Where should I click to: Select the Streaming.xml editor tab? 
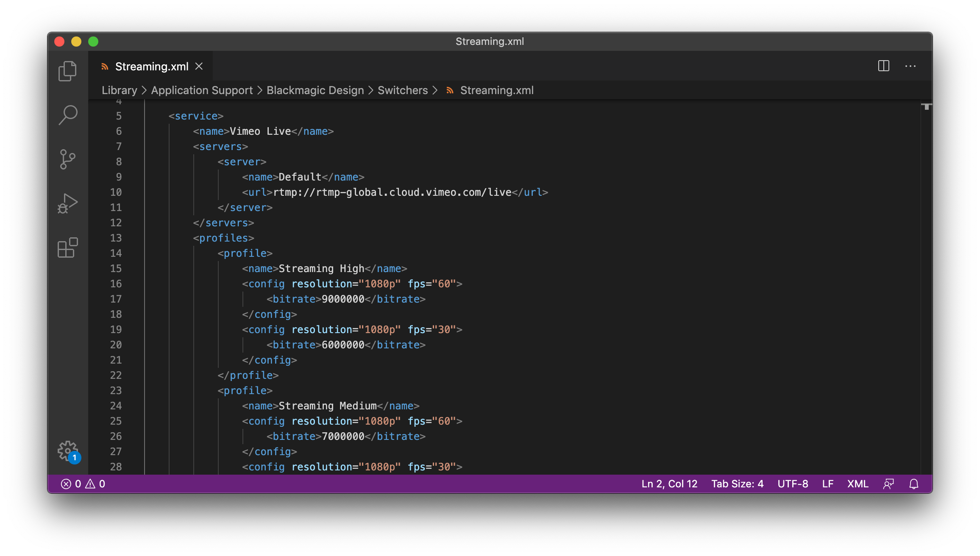151,67
